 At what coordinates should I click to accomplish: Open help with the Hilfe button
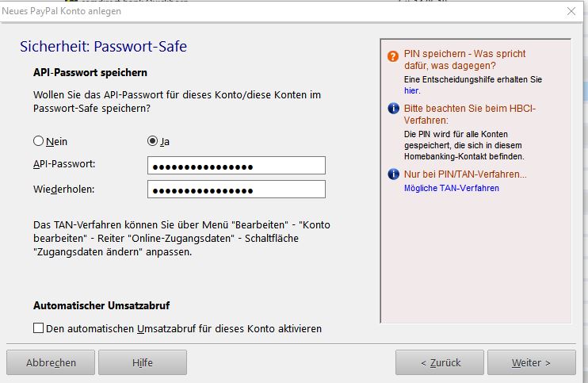[x=143, y=362]
